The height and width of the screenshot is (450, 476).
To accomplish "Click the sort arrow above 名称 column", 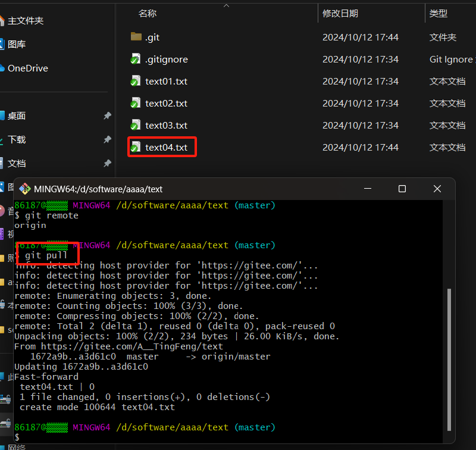I will click(227, 6).
